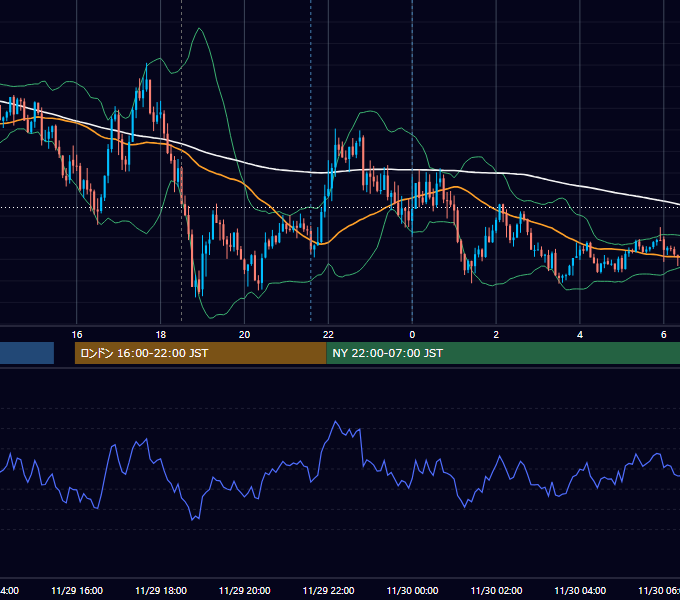Click the 11/30 02:00 date label
680x600 pixels.
(497, 590)
